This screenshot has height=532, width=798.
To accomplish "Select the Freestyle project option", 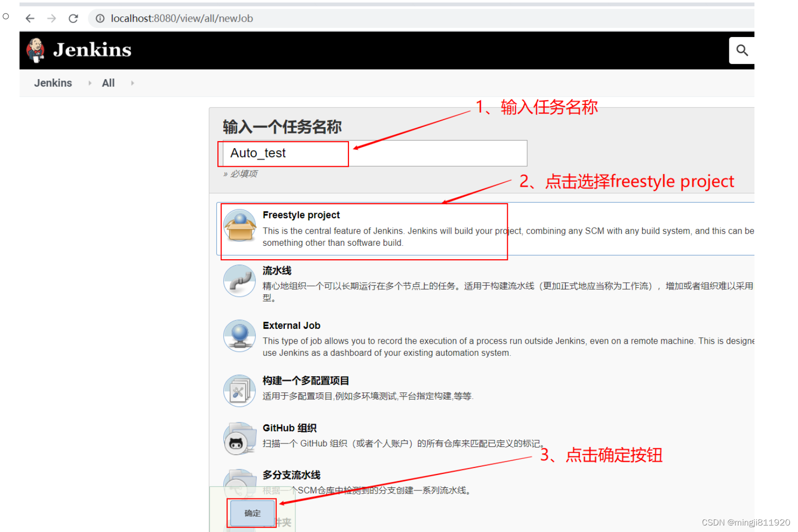I will (486, 229).
